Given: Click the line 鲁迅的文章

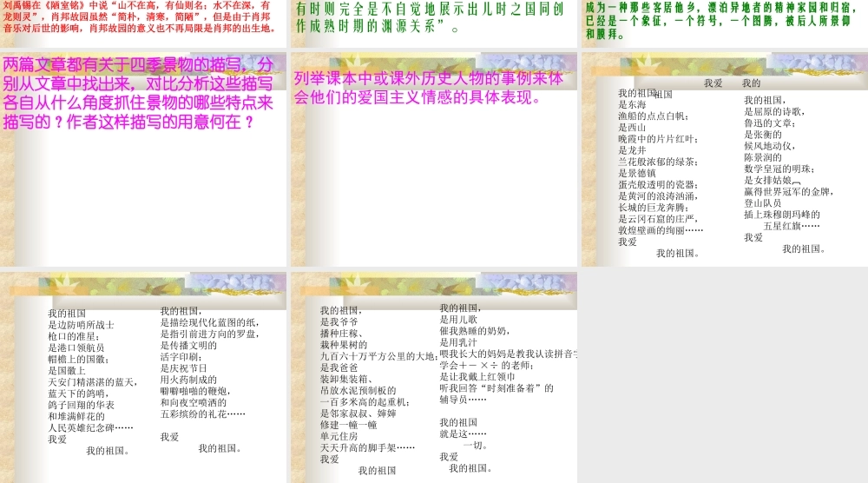Looking at the screenshot, I should [769, 123].
